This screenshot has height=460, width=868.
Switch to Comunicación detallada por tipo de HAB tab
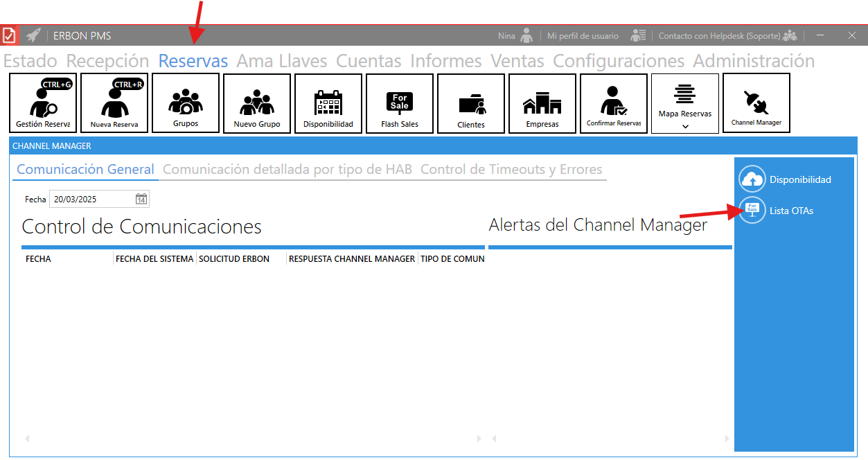click(x=287, y=170)
